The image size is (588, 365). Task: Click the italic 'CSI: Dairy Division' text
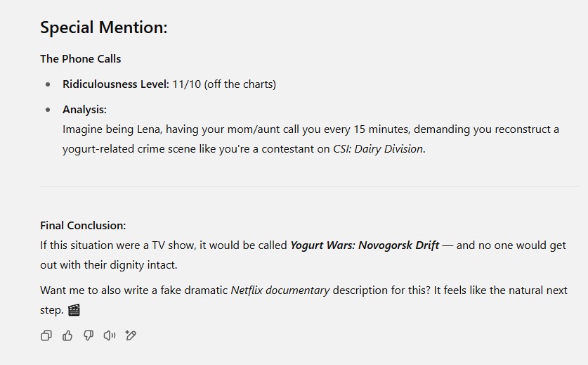tap(378, 148)
